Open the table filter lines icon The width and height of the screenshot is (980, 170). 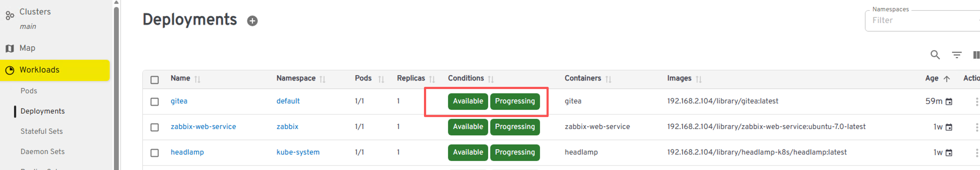click(956, 55)
